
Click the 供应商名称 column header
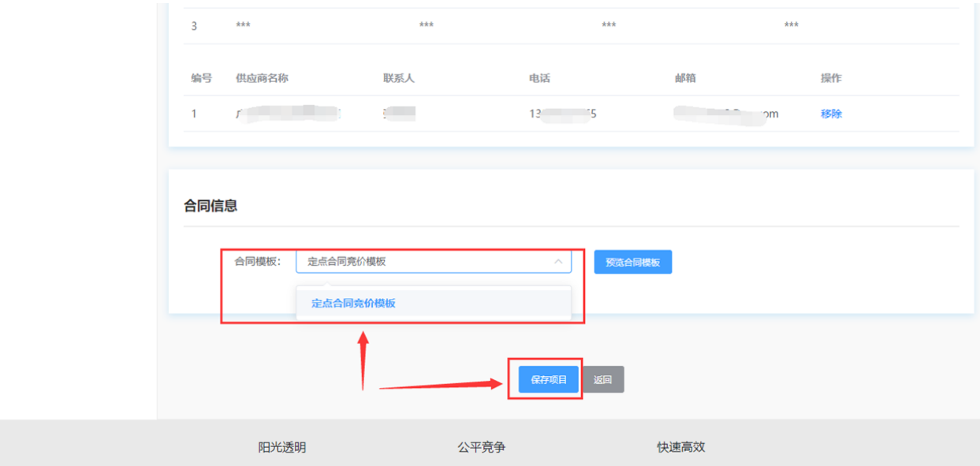(x=262, y=78)
